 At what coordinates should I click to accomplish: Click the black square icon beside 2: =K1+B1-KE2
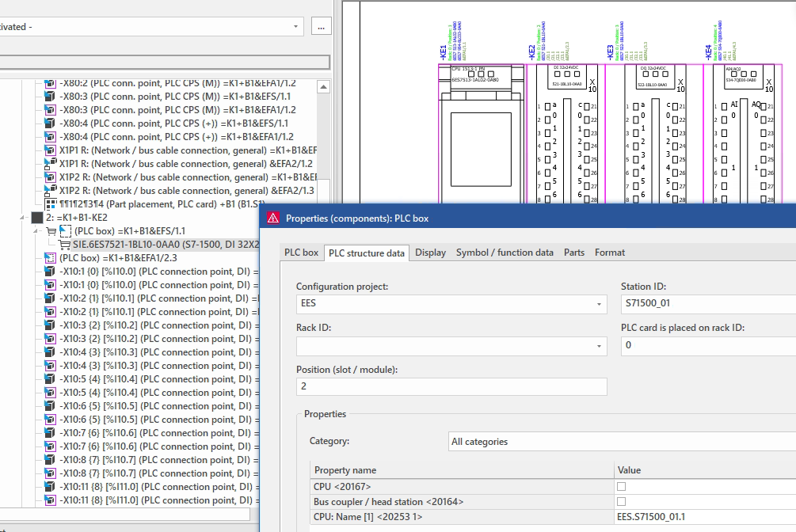pyautogui.click(x=36, y=218)
